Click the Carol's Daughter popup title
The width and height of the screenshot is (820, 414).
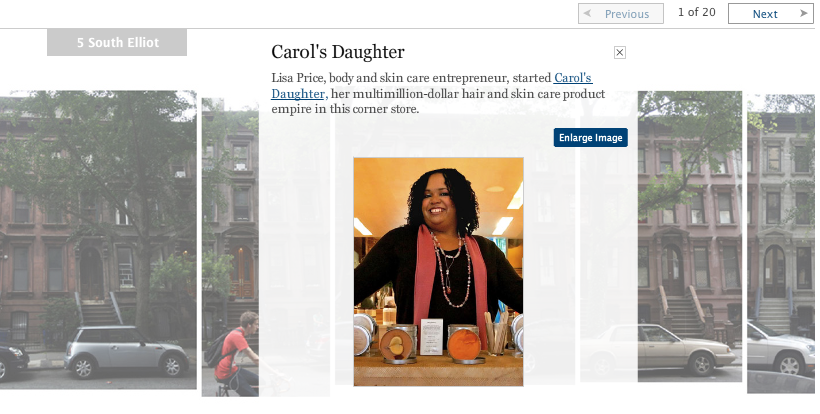pyautogui.click(x=338, y=52)
